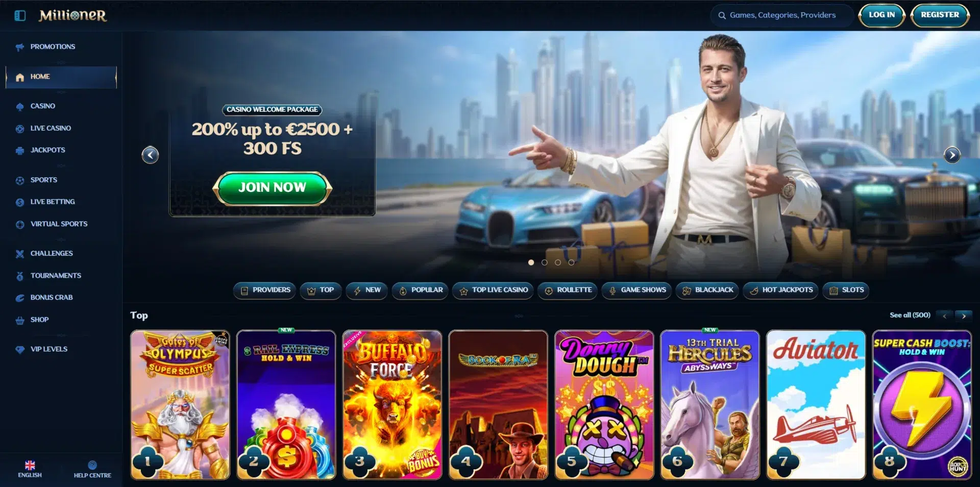Open Jackpots from the sidebar icon
The width and height of the screenshot is (980, 487).
(x=20, y=151)
